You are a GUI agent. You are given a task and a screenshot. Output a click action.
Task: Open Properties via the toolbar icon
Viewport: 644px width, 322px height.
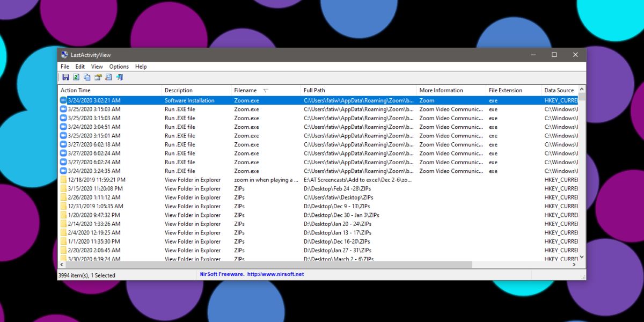point(98,77)
